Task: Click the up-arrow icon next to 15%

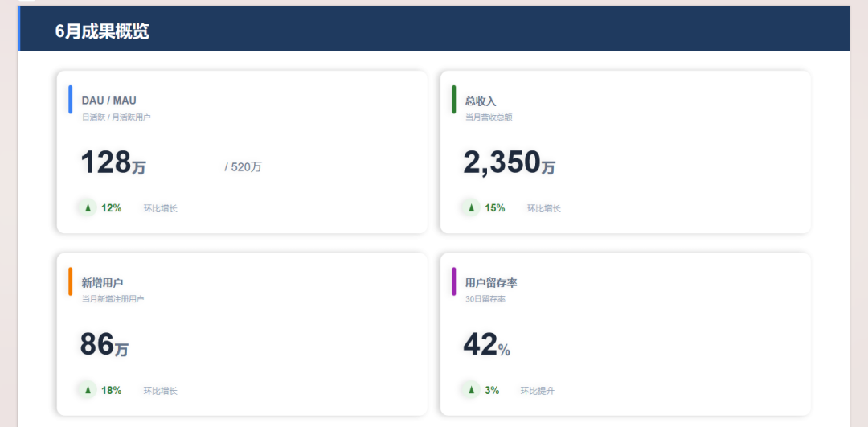Action: pos(471,208)
